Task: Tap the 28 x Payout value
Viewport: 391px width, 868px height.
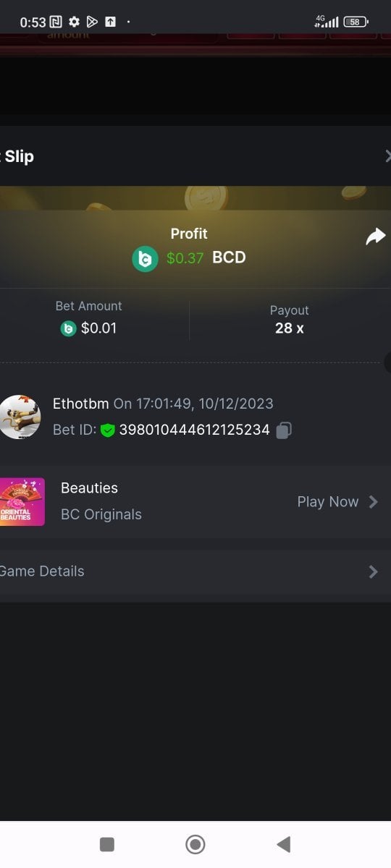Action: [x=289, y=328]
